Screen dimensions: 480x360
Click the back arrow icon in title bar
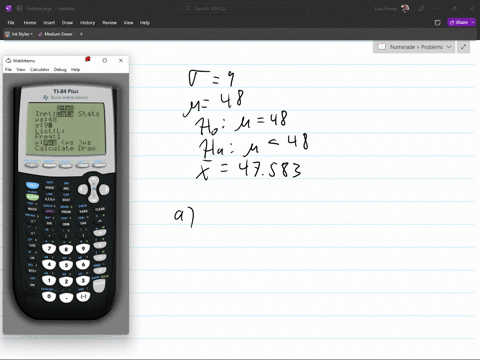(x=19, y=9)
